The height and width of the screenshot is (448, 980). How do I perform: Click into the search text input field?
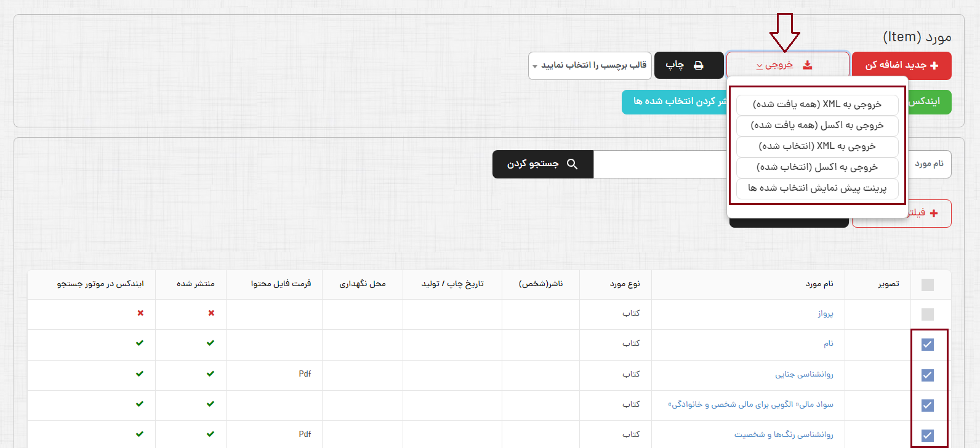[660, 164]
